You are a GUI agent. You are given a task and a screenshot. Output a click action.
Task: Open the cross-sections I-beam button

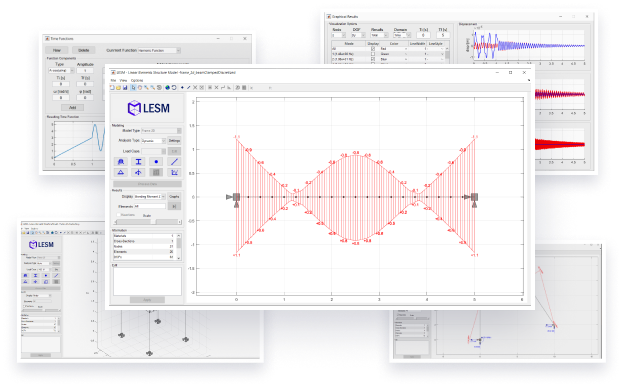tap(138, 162)
